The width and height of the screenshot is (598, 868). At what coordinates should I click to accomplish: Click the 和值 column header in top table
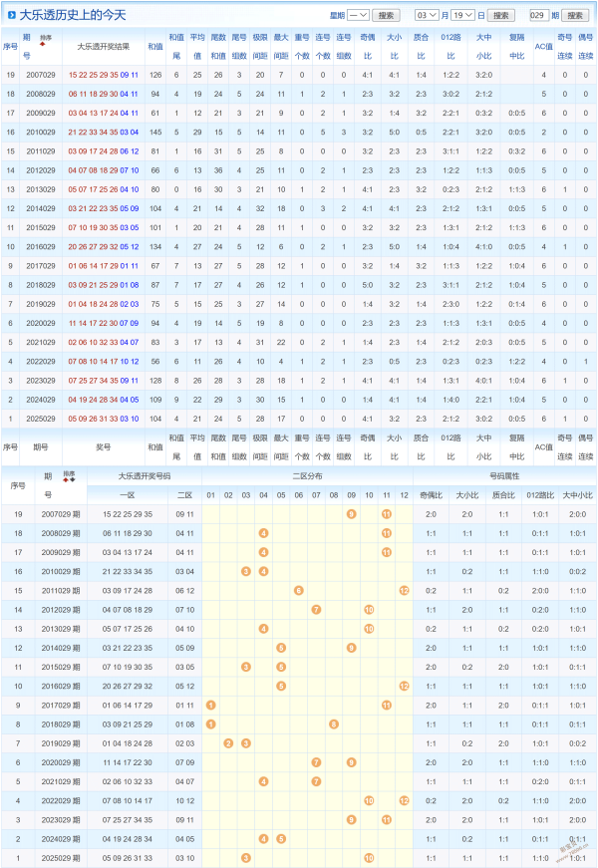pos(154,46)
